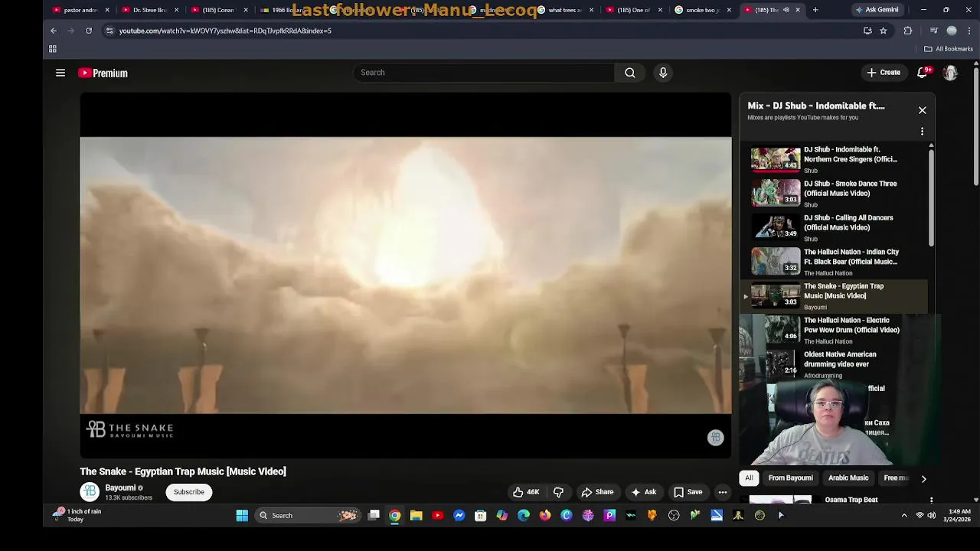The width and height of the screenshot is (980, 551).
Task: Open the YouTube guide hamburger menu
Action: (60, 73)
